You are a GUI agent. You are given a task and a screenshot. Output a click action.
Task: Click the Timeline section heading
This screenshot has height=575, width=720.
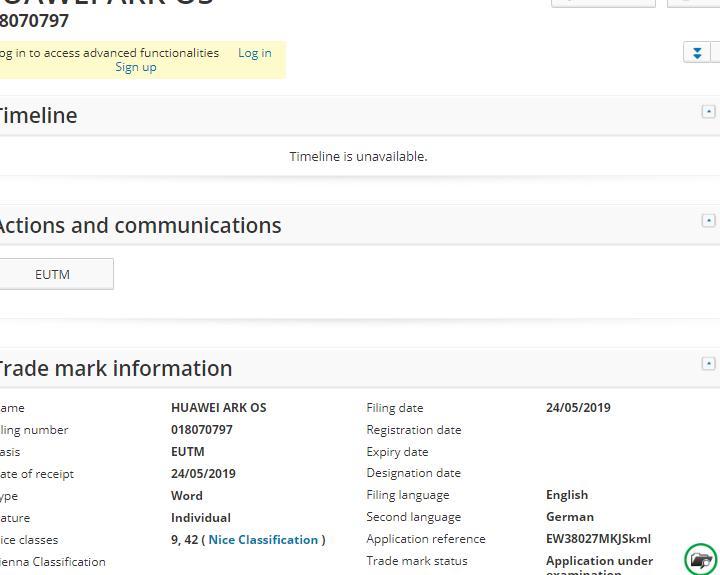pyautogui.click(x=37, y=116)
